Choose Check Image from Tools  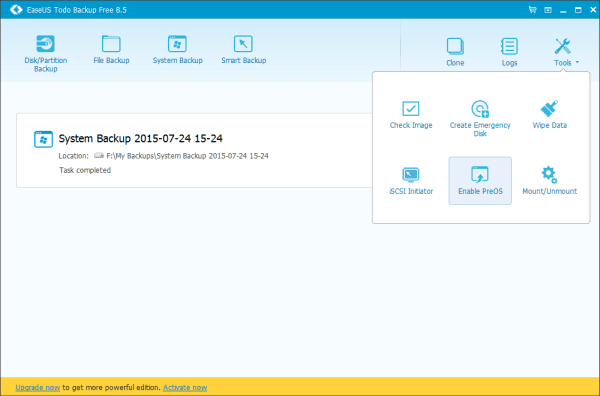[411, 114]
